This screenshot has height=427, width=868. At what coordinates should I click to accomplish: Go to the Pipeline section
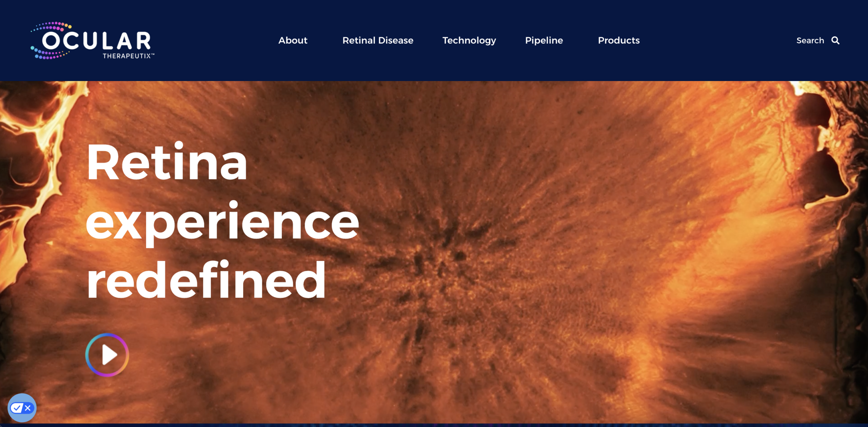[544, 40]
